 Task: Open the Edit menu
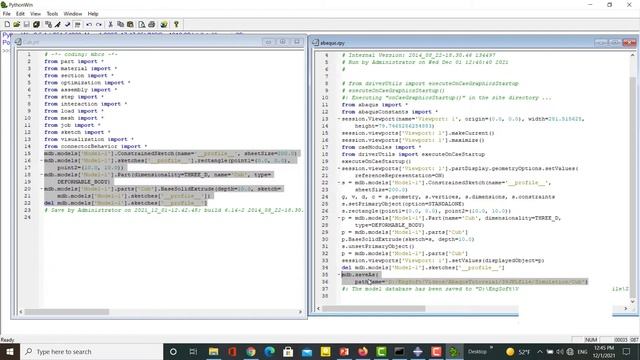(x=20, y=13)
